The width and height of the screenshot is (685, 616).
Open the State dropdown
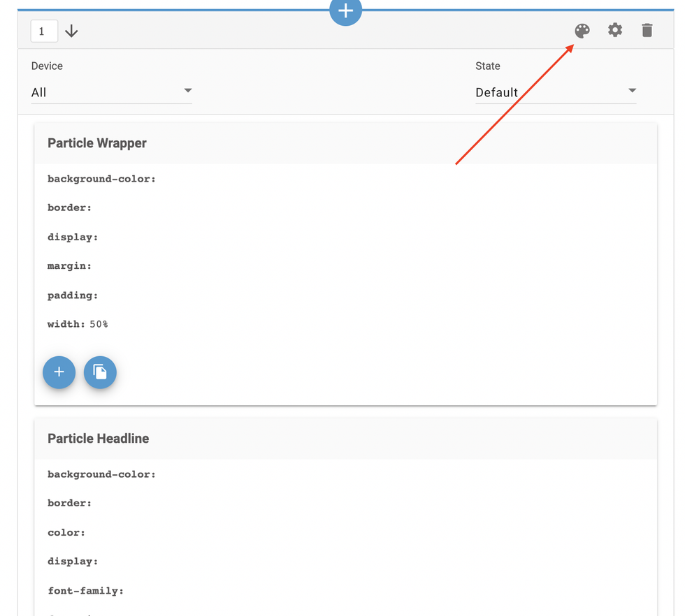[x=555, y=92]
